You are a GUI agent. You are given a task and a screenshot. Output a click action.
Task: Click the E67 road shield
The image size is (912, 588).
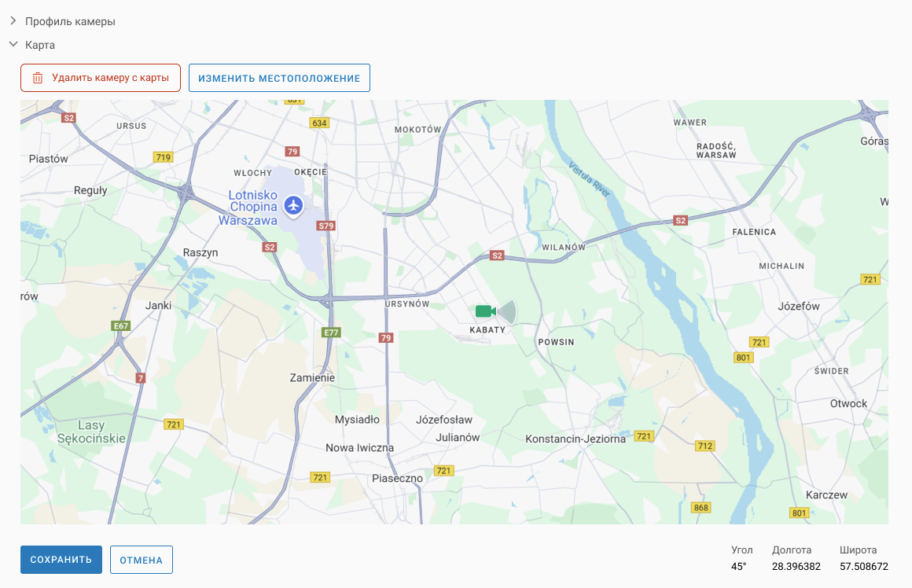pyautogui.click(x=120, y=325)
